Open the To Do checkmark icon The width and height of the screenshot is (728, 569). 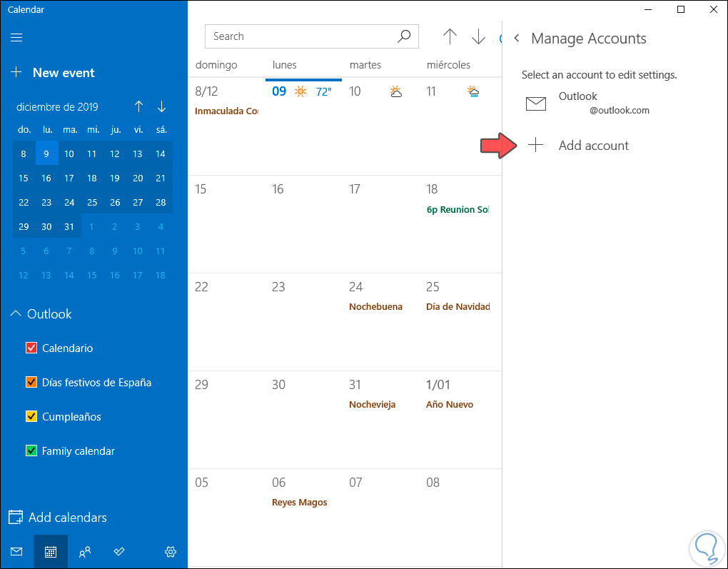(119, 552)
